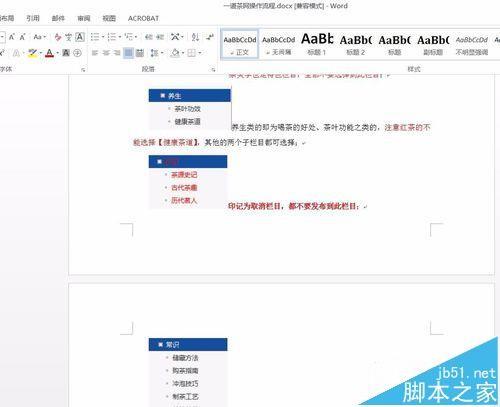This screenshot has width=500, height=407.
Task: Apply a multilevel list
Action: pyautogui.click(x=128, y=37)
